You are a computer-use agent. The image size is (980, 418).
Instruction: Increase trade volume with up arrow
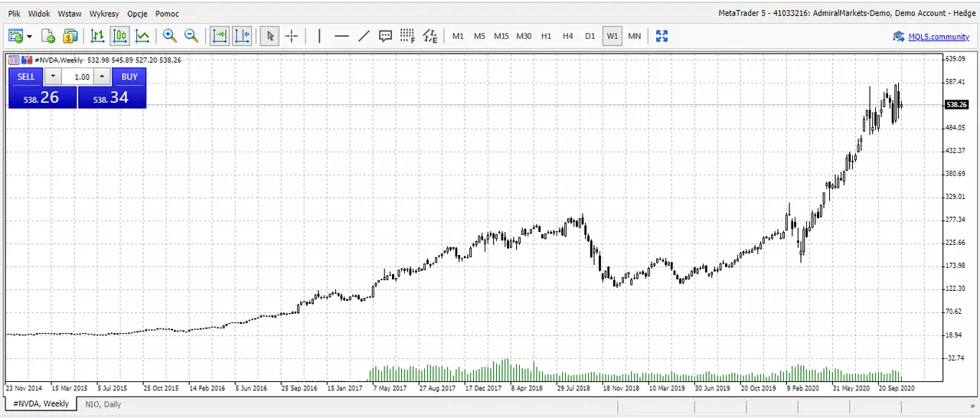coord(103,77)
